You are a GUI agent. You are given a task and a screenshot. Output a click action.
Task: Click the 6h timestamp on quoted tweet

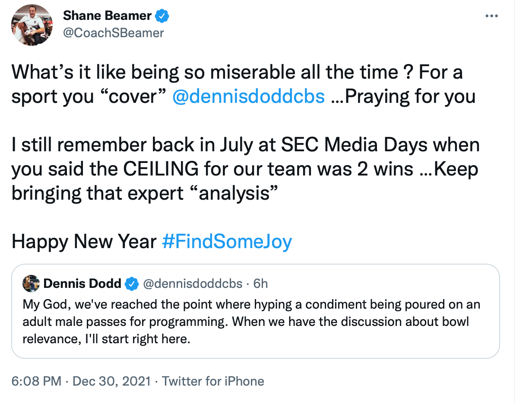pos(260,284)
